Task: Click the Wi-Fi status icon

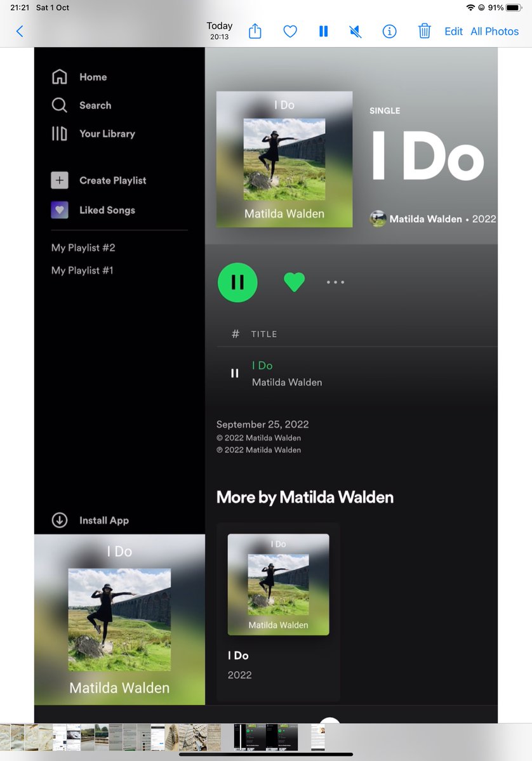Action: click(470, 7)
